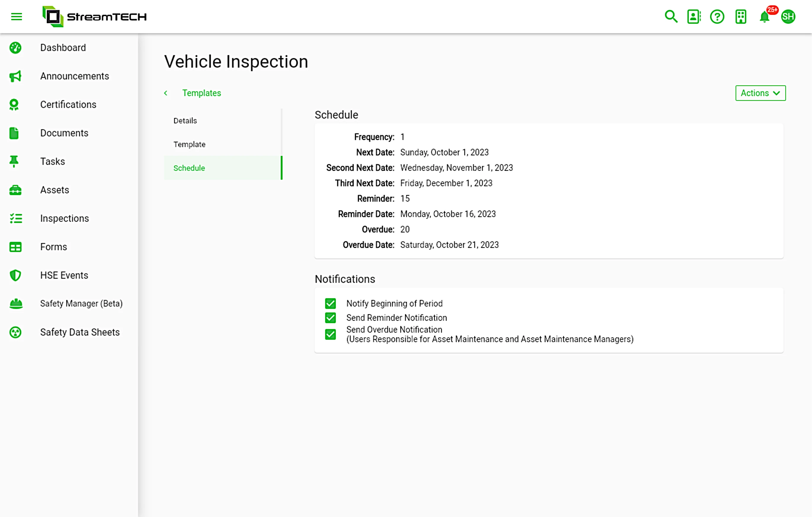Select the Details tab
This screenshot has height=517, width=812.
185,120
